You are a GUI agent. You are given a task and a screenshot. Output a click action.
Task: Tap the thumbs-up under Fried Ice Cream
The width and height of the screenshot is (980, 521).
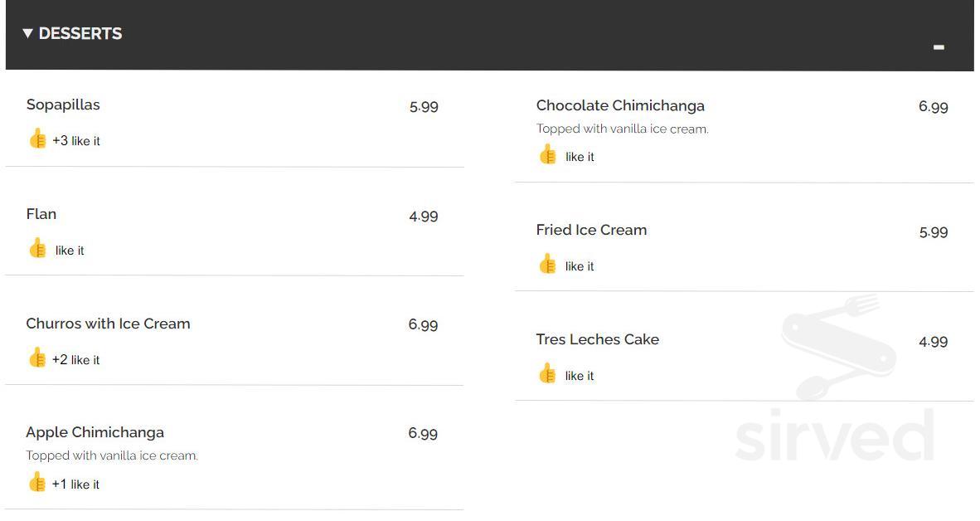click(547, 265)
